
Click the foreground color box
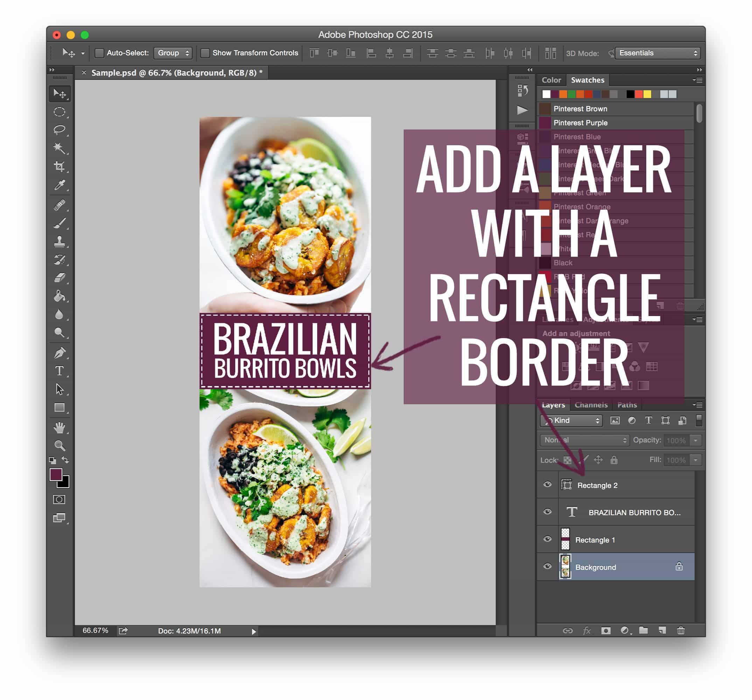point(56,474)
